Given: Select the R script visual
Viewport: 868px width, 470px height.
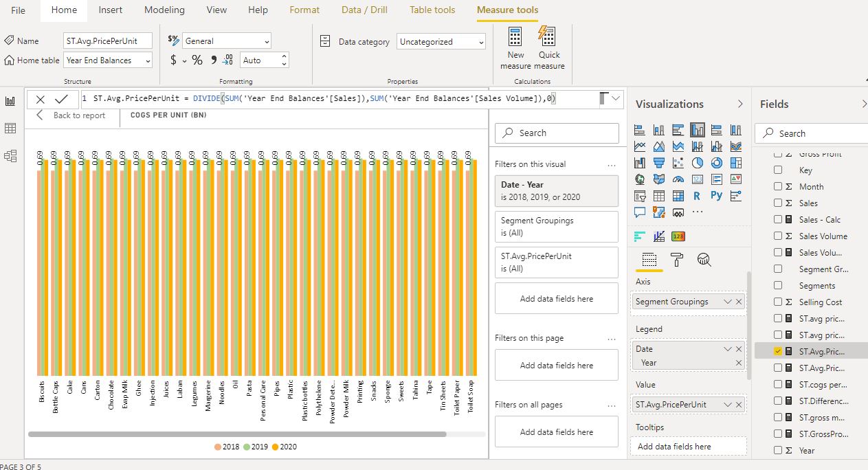Looking at the screenshot, I should pyautogui.click(x=698, y=196).
